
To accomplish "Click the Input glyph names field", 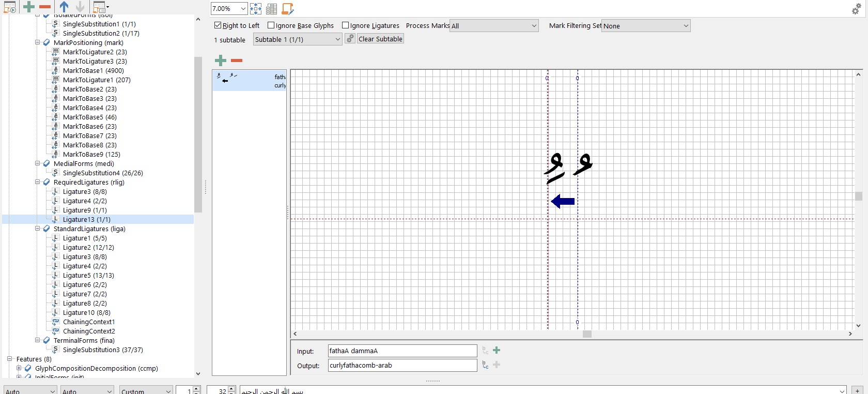I will point(402,351).
